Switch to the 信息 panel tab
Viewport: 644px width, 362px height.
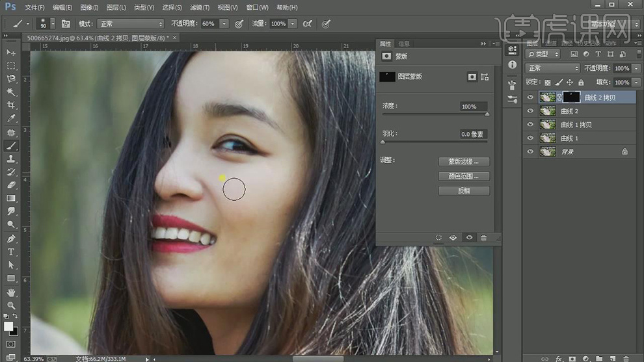pos(404,44)
